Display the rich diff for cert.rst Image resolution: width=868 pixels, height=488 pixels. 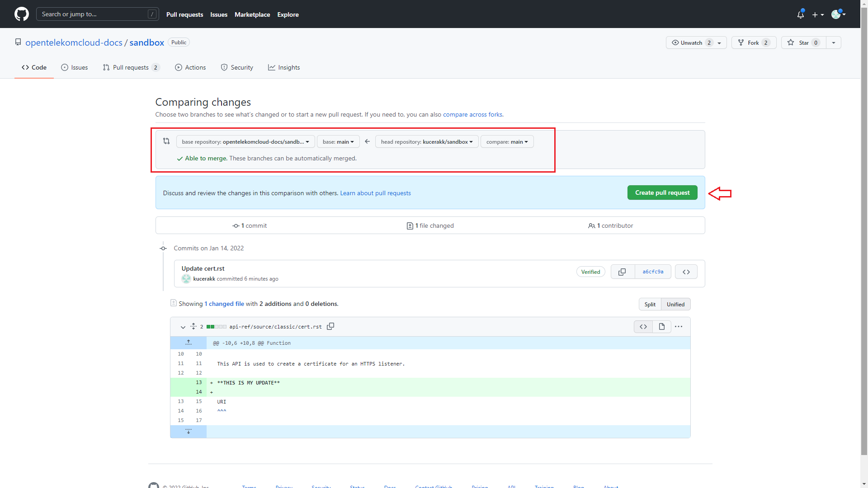pos(662,327)
